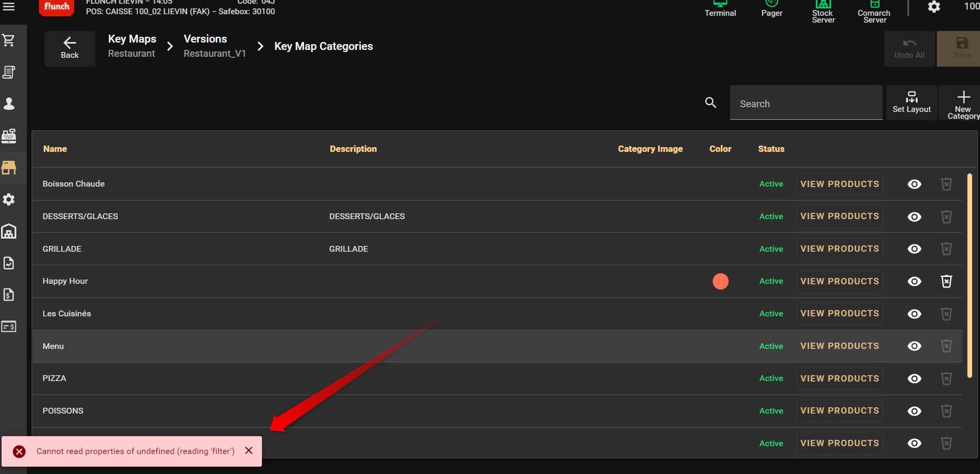This screenshot has height=474, width=980.
Task: Dismiss the error notification toast
Action: coord(249,451)
